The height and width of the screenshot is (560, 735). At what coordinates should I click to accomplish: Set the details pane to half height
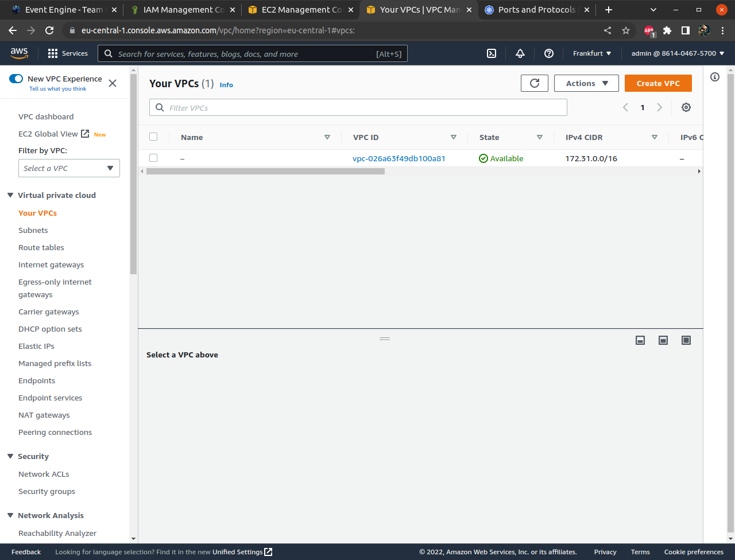[663, 340]
